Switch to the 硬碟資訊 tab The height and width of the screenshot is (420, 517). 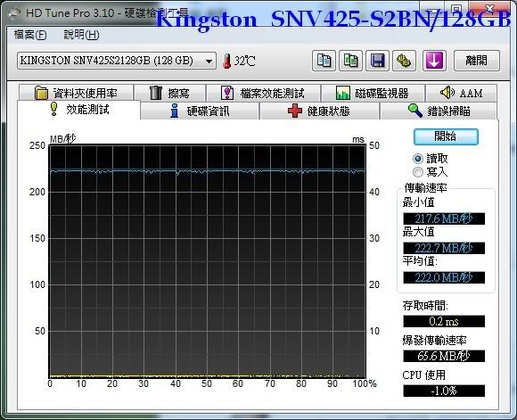pyautogui.click(x=200, y=111)
